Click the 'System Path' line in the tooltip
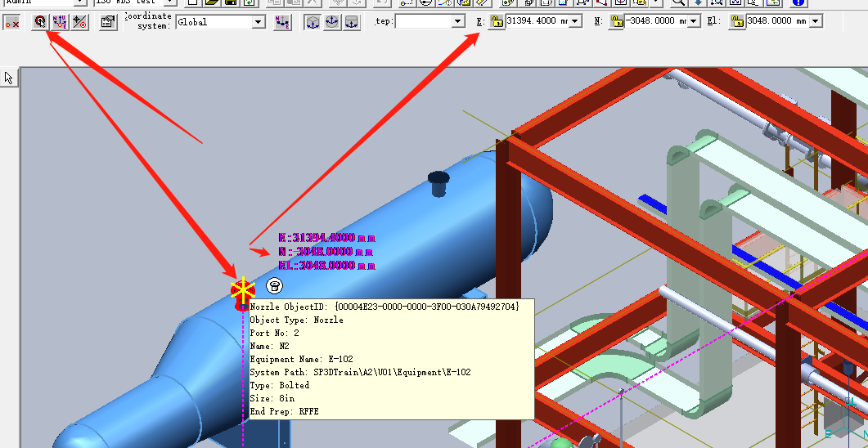 click(x=361, y=372)
